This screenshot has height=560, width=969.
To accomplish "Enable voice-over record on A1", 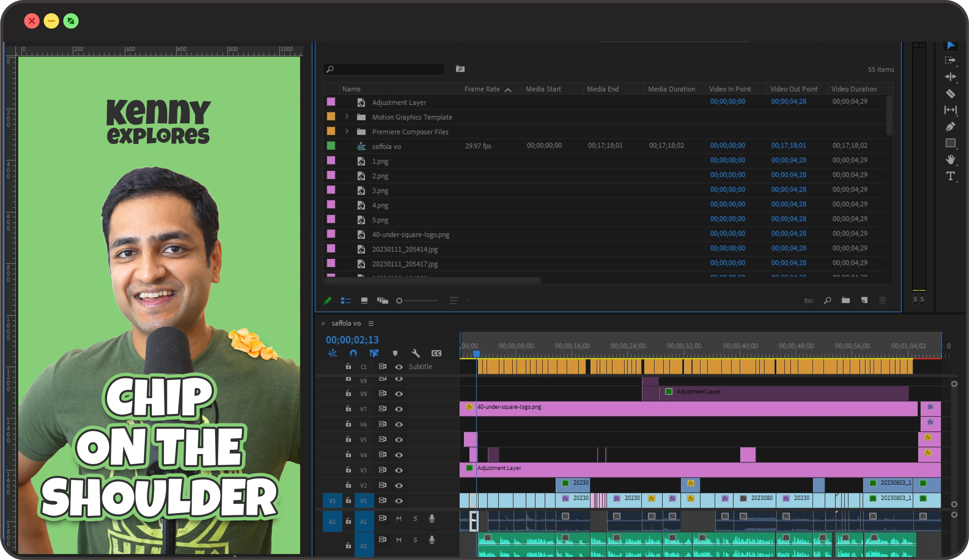I will (x=432, y=519).
